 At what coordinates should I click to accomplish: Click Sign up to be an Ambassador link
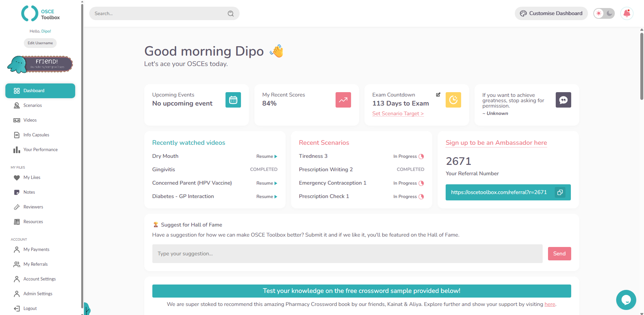click(496, 143)
